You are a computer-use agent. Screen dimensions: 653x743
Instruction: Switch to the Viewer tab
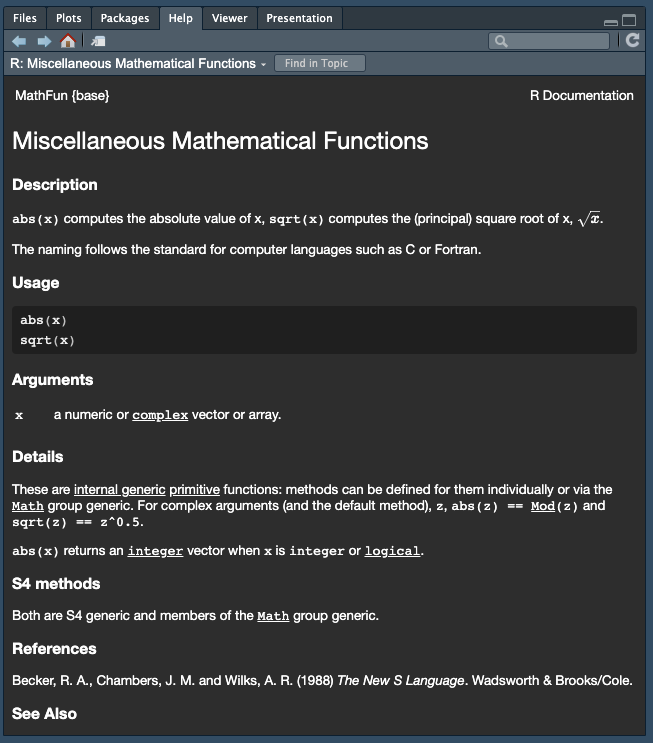(x=229, y=18)
